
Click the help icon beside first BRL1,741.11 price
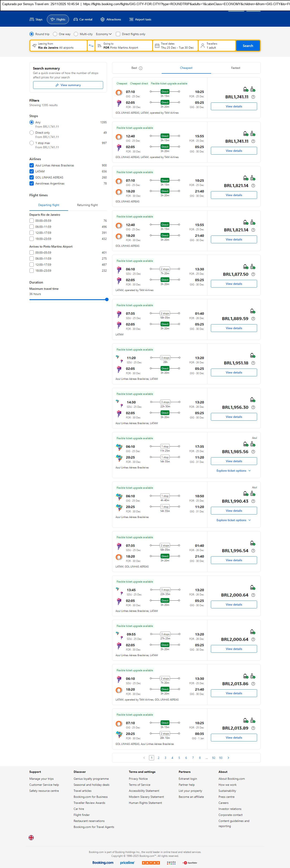click(253, 97)
